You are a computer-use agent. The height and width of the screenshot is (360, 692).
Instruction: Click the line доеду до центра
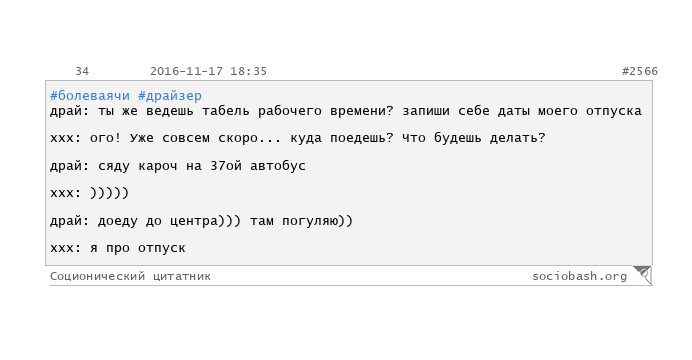(x=202, y=221)
